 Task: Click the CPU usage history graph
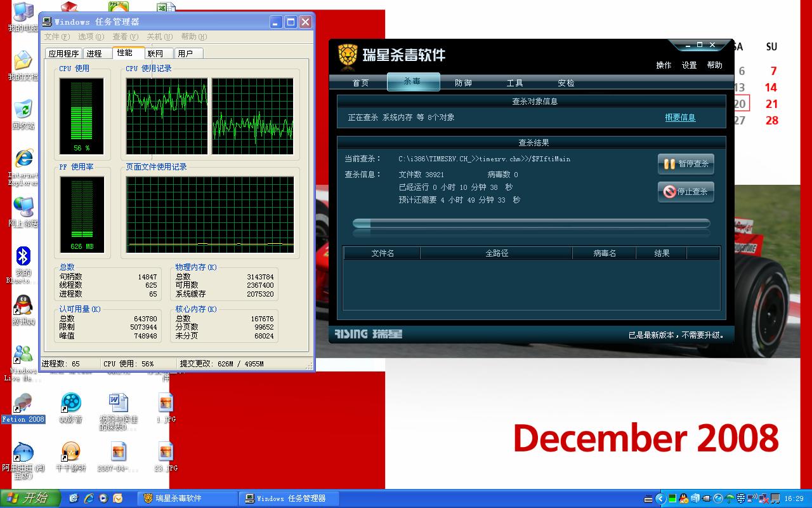[210, 116]
